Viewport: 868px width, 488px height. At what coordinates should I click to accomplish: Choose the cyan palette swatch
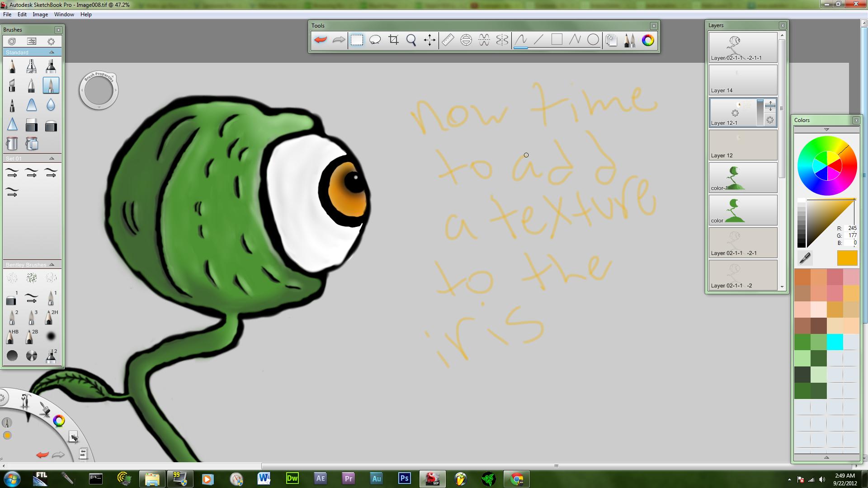click(x=835, y=342)
